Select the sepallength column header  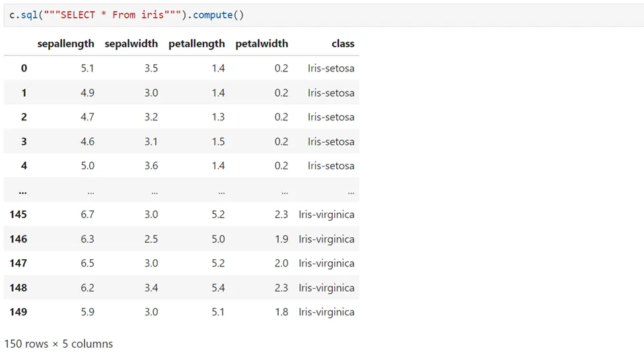coord(65,44)
